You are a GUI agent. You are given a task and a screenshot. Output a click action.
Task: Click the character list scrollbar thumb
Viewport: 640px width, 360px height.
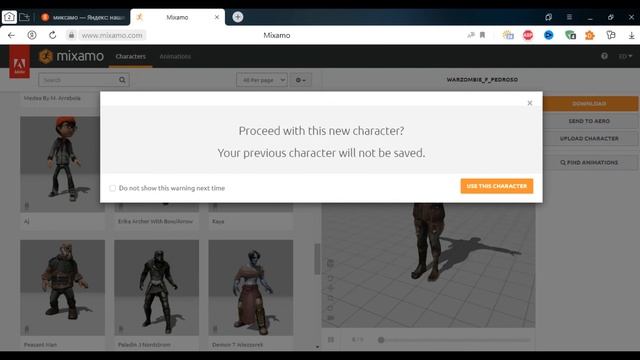317,259
